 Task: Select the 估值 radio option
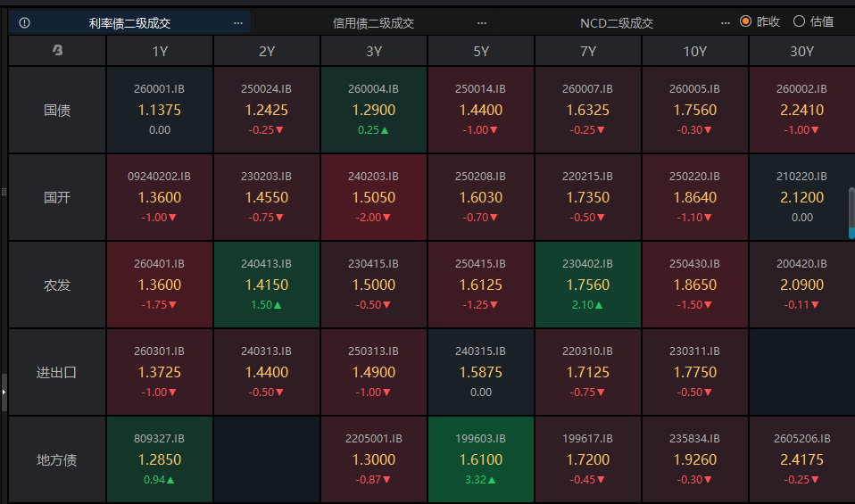(799, 21)
